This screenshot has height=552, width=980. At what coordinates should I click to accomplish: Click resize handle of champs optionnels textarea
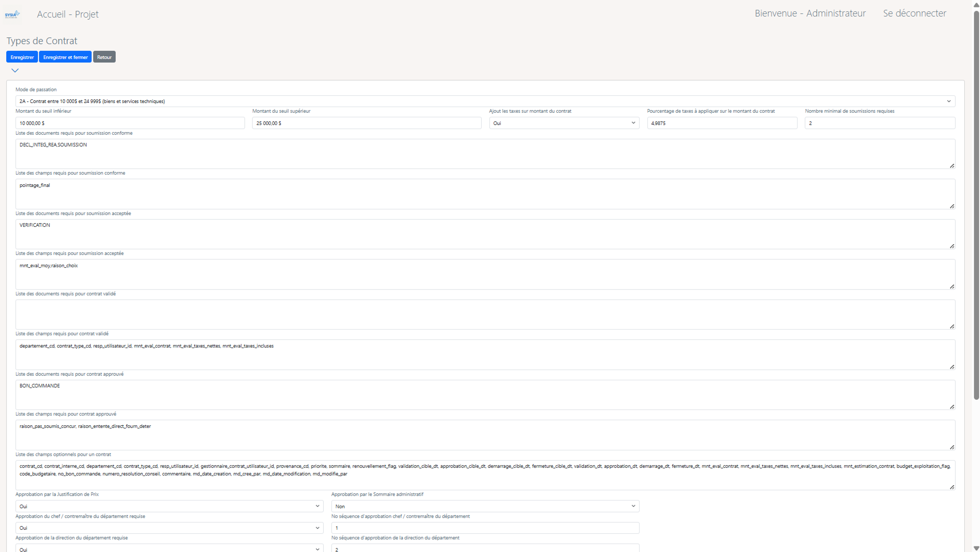click(x=952, y=487)
